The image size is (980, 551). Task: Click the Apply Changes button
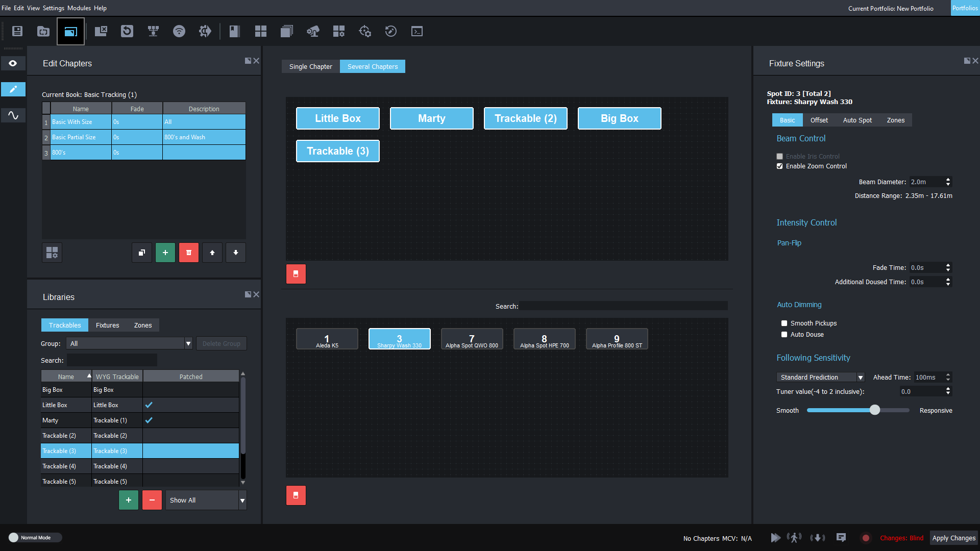pyautogui.click(x=953, y=538)
